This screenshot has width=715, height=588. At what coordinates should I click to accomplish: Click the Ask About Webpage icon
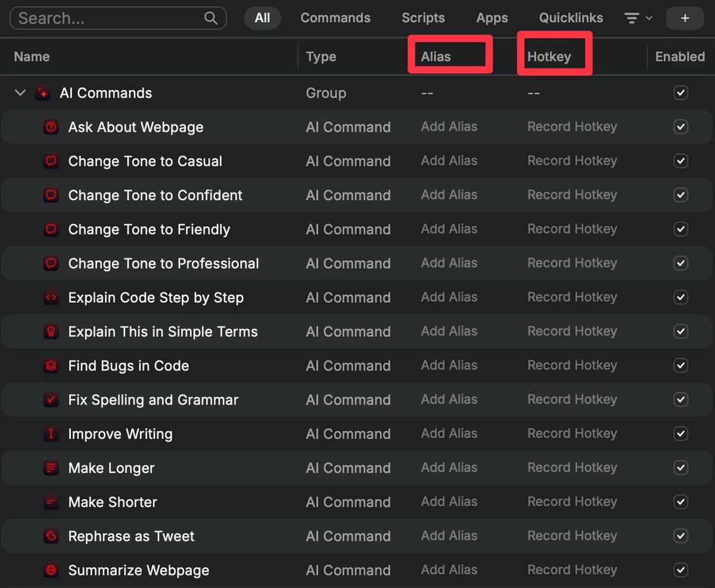coord(52,127)
